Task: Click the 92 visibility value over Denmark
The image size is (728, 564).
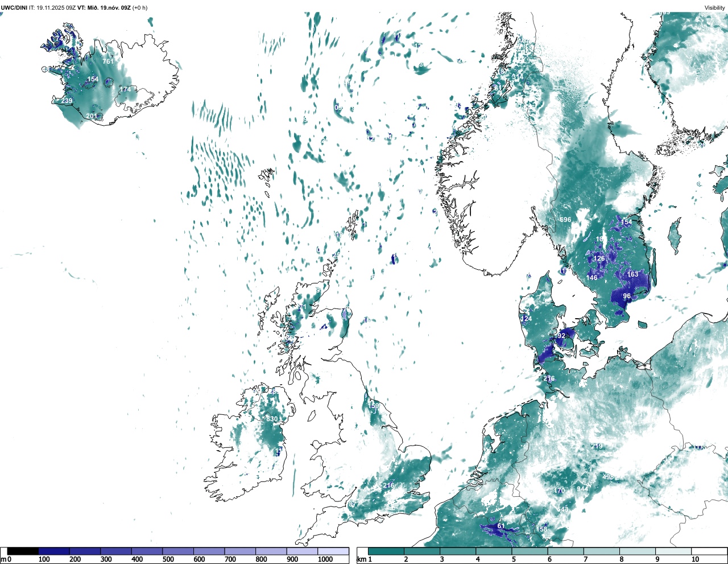Action: click(561, 336)
